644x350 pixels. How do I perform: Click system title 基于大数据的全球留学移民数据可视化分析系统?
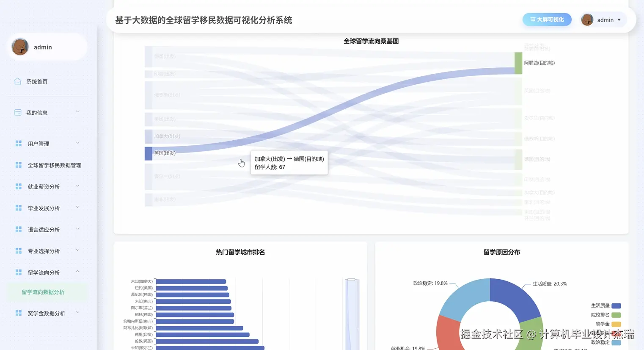tap(204, 20)
